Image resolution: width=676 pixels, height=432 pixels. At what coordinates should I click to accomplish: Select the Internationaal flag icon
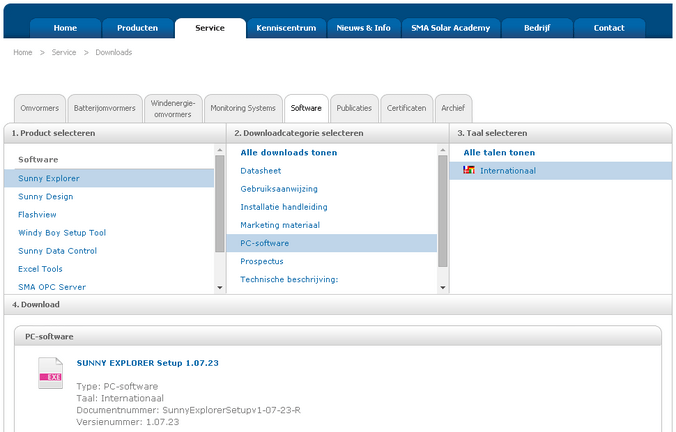[469, 171]
